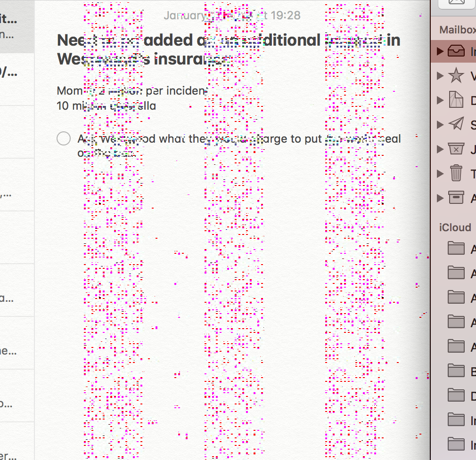This screenshot has width=476, height=460.
Task: Open the Drafts document icon
Action: pos(456,100)
